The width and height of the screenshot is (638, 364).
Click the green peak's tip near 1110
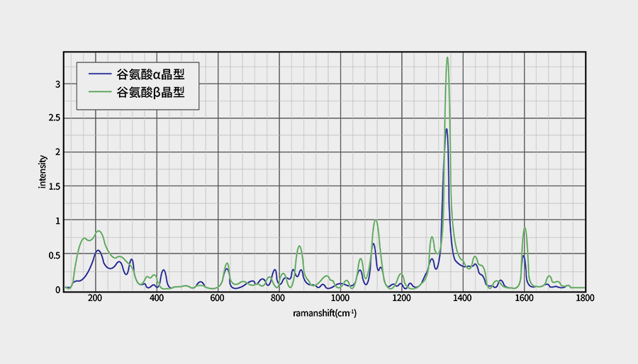(x=375, y=220)
